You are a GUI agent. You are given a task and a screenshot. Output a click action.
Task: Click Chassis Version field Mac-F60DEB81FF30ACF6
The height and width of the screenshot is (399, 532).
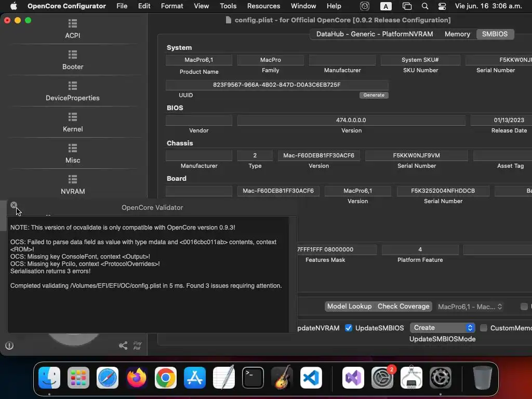(x=319, y=155)
